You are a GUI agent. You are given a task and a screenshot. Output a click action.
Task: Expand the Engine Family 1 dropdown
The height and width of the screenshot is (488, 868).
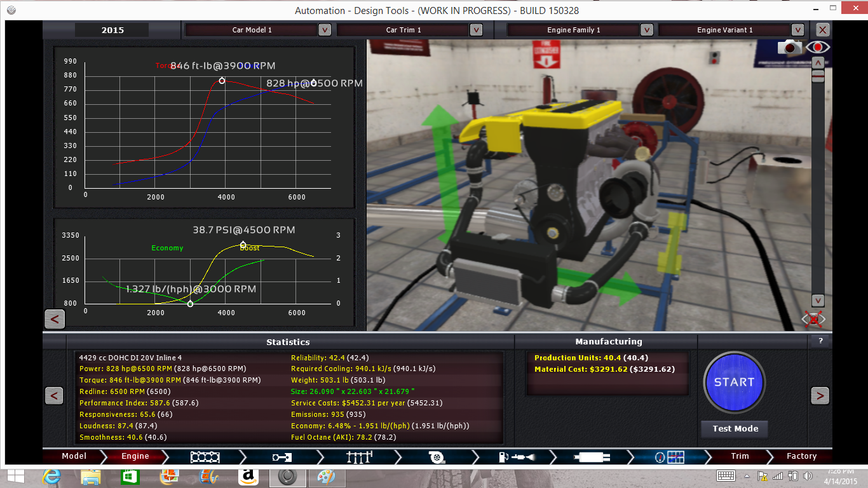(647, 30)
